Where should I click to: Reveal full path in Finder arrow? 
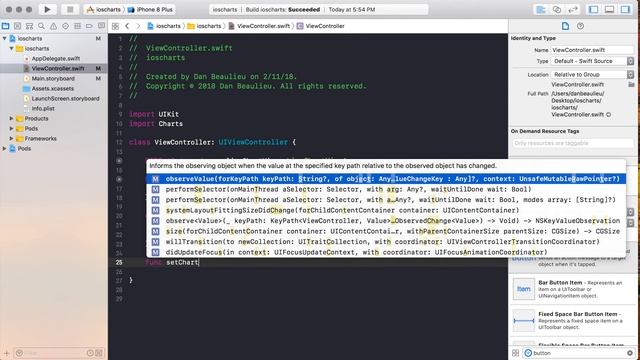pyautogui.click(x=609, y=115)
